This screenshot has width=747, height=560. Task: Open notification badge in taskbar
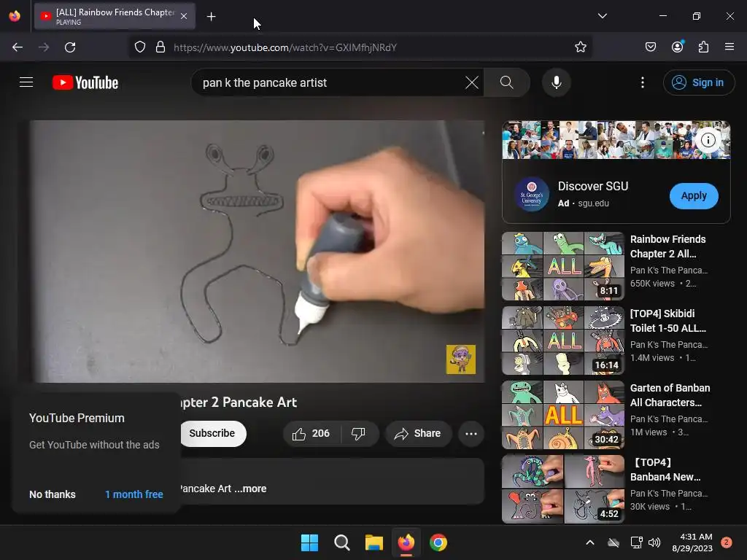click(x=727, y=542)
